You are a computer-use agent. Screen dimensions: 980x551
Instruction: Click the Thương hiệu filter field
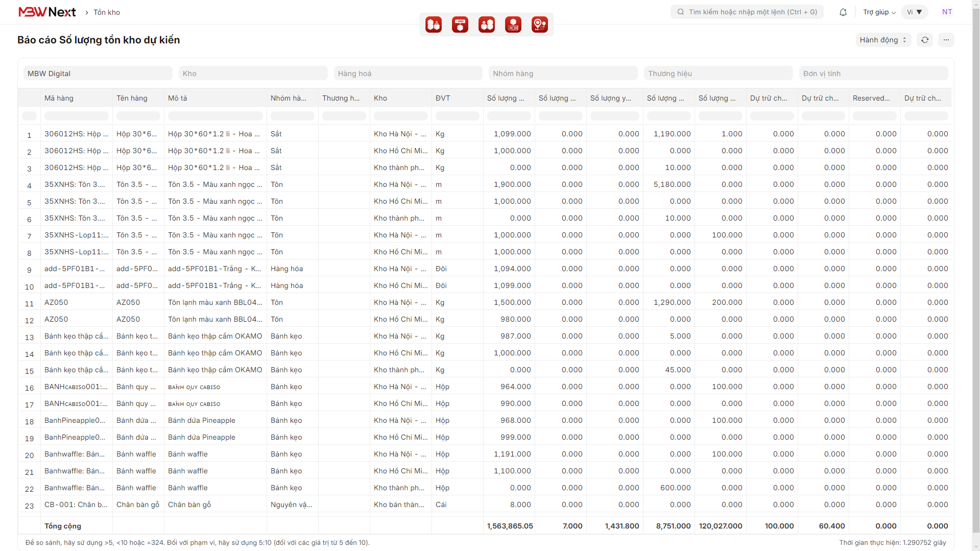(718, 74)
